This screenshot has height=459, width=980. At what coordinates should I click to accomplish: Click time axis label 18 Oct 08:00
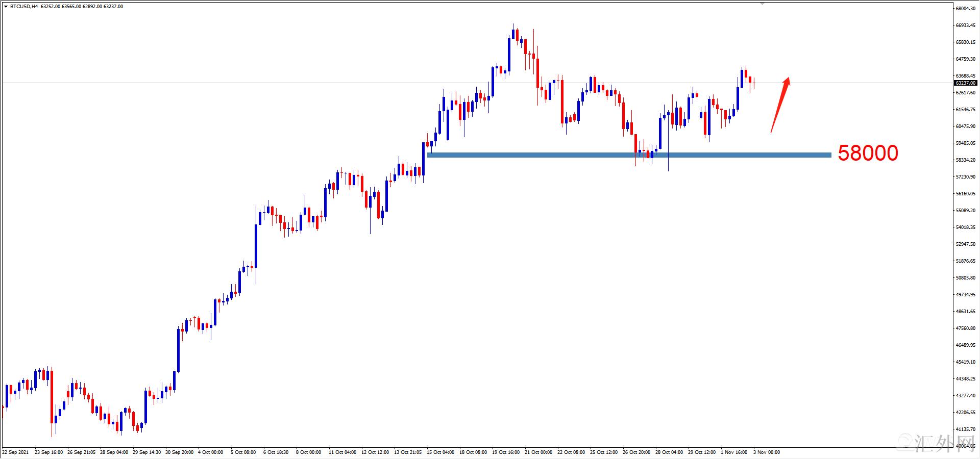(x=473, y=452)
